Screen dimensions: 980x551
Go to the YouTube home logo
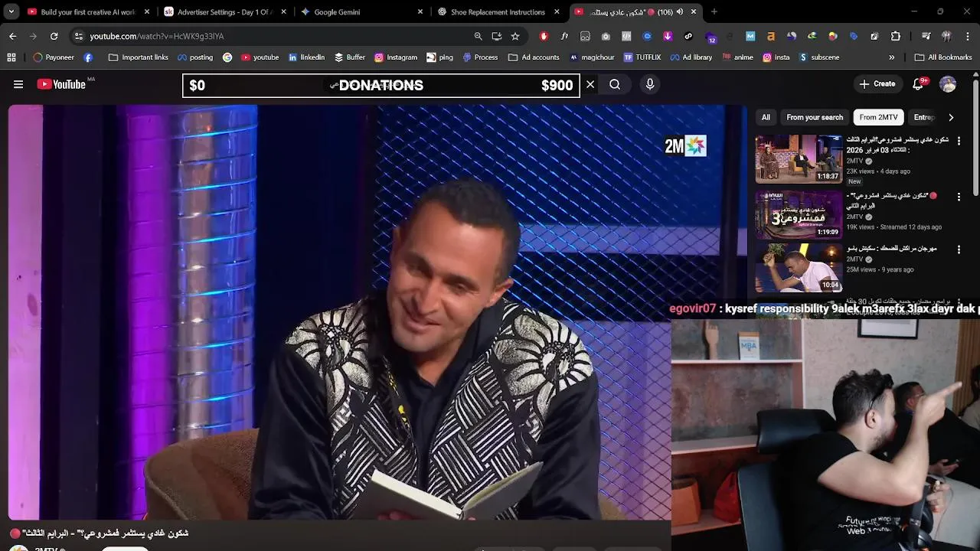click(x=61, y=84)
